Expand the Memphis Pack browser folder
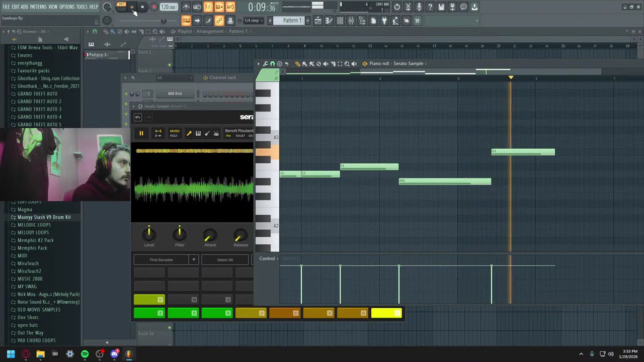 tap(32, 248)
